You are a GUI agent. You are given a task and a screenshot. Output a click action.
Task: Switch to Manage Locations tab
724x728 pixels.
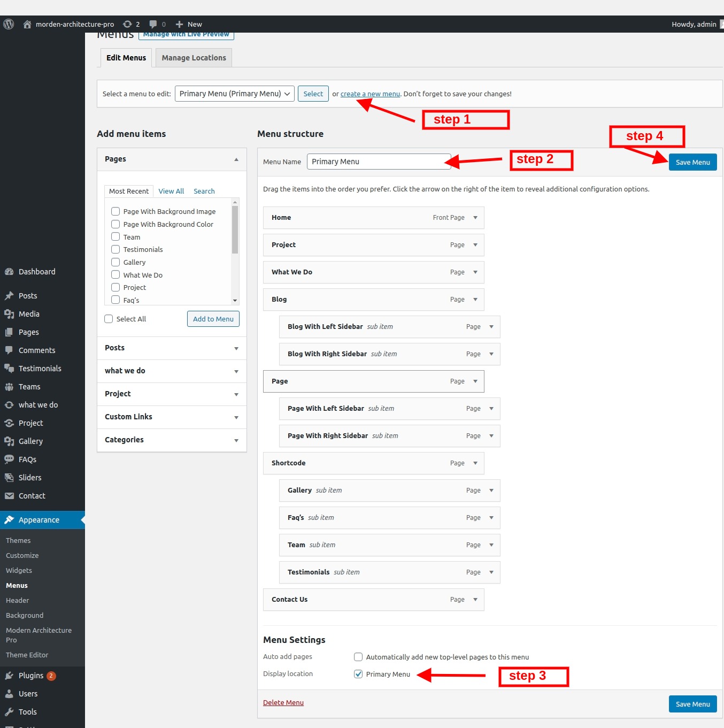[x=194, y=58]
